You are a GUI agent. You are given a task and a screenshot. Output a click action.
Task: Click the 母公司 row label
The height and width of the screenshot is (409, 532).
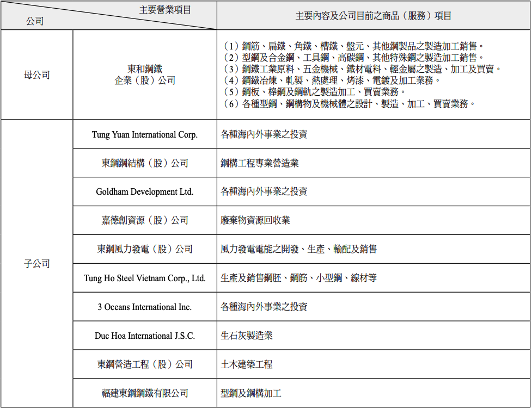pyautogui.click(x=37, y=75)
